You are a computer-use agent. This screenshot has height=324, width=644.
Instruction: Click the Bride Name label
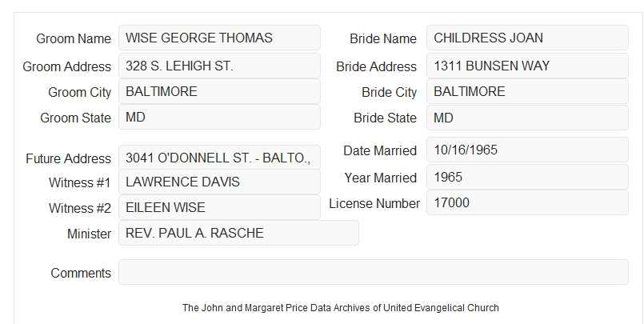tap(383, 38)
